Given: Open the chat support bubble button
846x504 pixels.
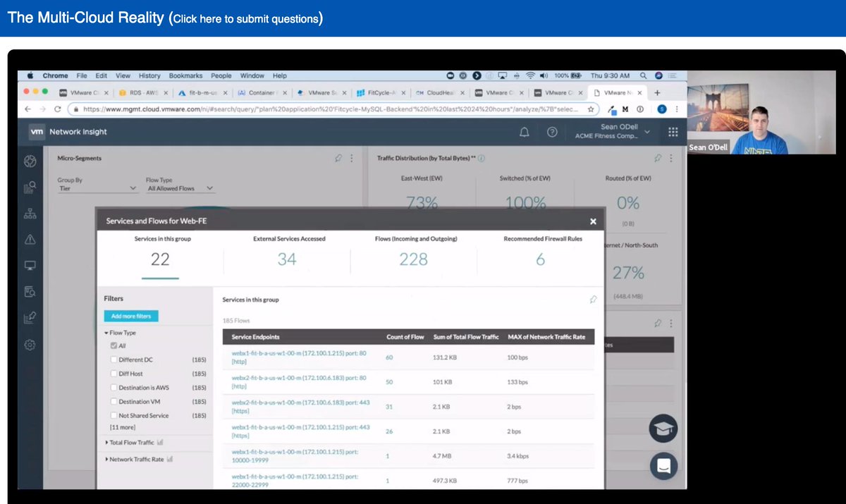Looking at the screenshot, I should point(663,466).
